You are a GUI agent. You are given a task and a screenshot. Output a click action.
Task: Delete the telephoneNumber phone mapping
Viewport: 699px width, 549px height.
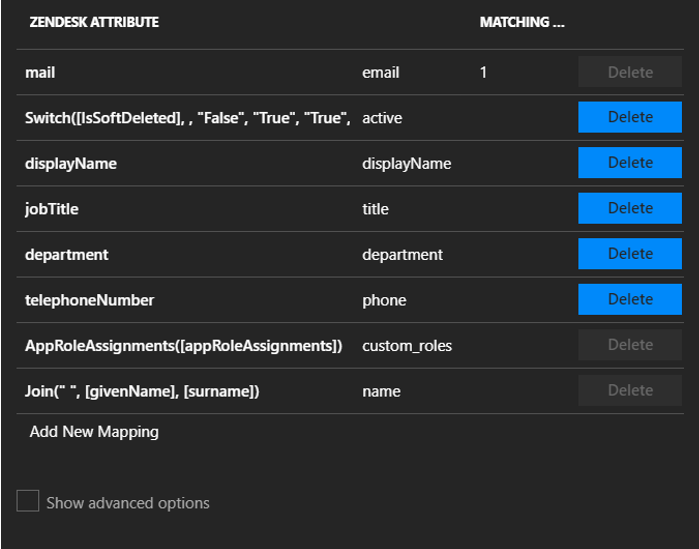[630, 299]
